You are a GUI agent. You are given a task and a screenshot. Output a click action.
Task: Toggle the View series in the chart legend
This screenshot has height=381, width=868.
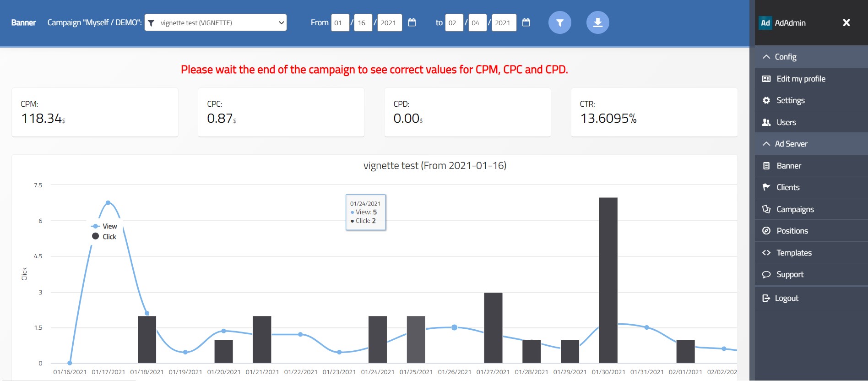[104, 226]
